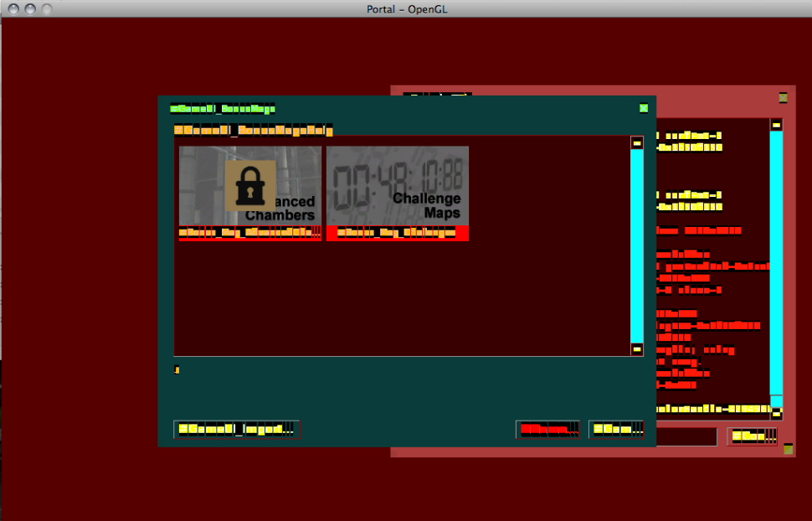Close the Portal - OpenGL macOS window
Viewport: 812px width, 521px height.
[14, 9]
